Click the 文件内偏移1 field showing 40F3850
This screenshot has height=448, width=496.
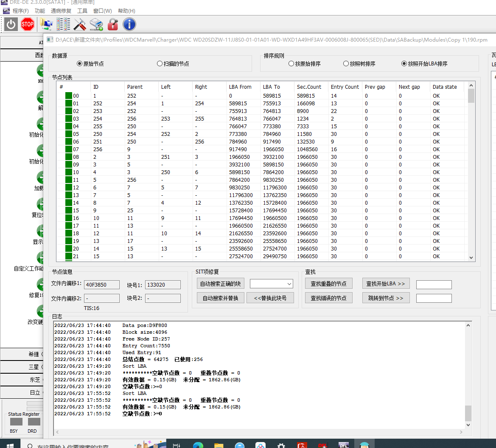point(102,285)
